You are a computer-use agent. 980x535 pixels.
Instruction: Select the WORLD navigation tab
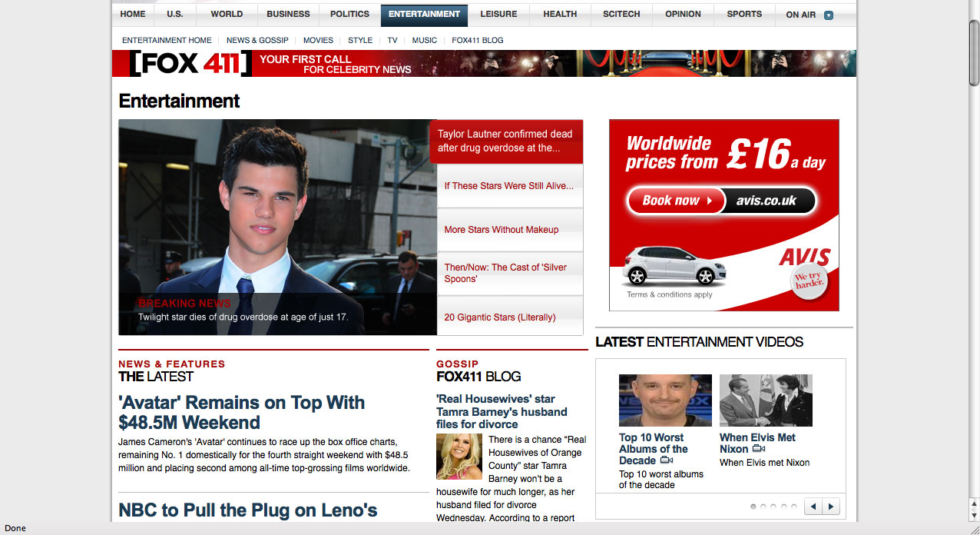(227, 14)
